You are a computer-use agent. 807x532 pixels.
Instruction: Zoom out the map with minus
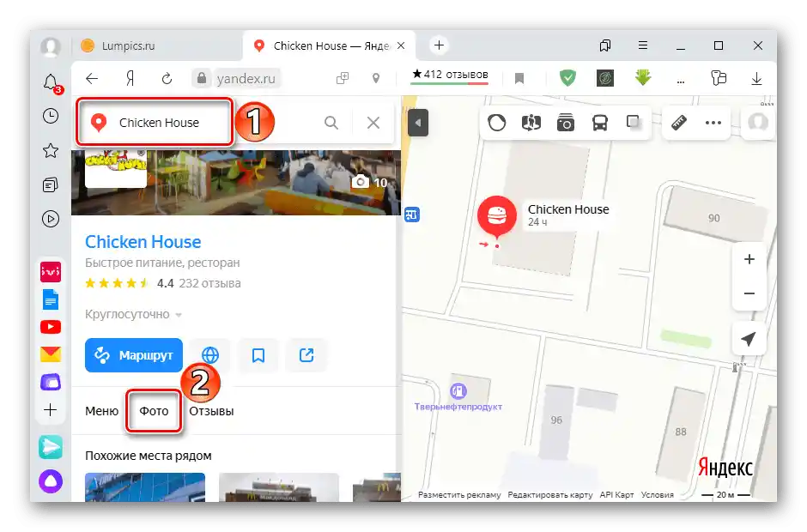pyautogui.click(x=749, y=293)
